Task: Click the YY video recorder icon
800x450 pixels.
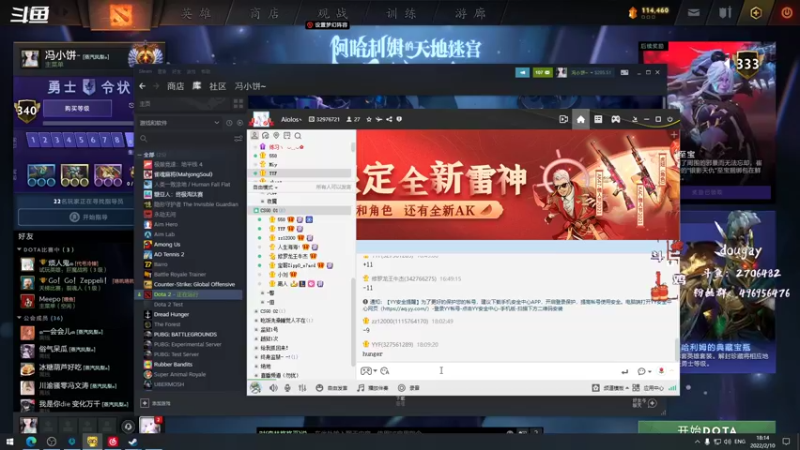Action: click(563, 119)
